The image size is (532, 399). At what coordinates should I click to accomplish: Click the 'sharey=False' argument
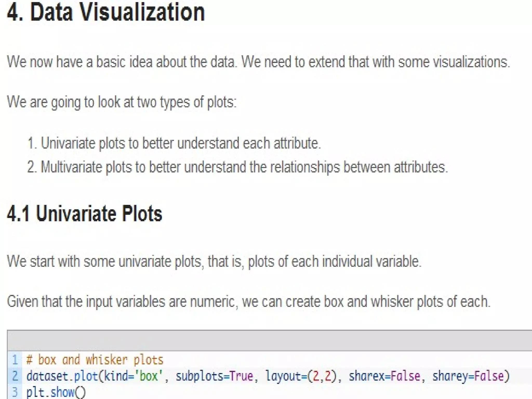point(468,376)
